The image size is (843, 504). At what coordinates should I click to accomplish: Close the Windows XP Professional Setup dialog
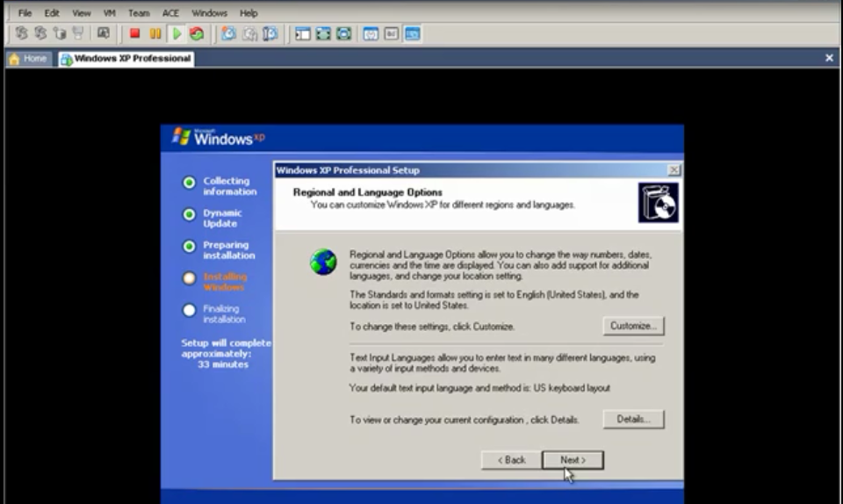click(x=674, y=170)
